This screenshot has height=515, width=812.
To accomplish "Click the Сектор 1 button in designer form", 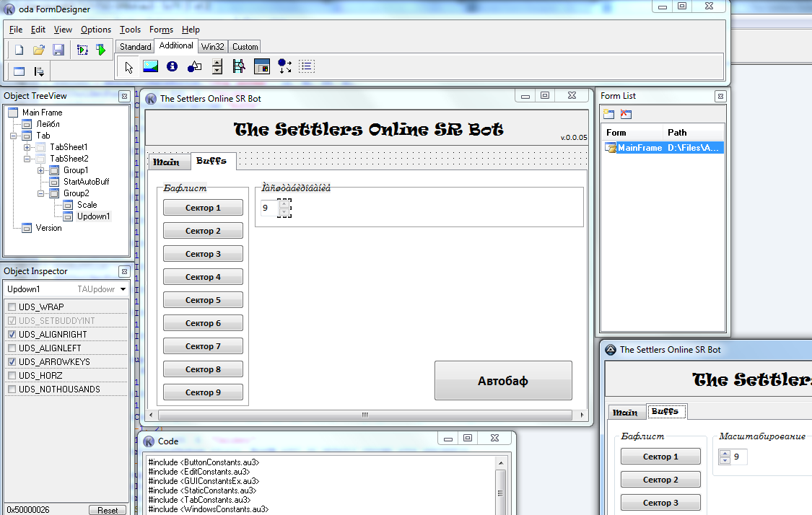I will point(203,208).
